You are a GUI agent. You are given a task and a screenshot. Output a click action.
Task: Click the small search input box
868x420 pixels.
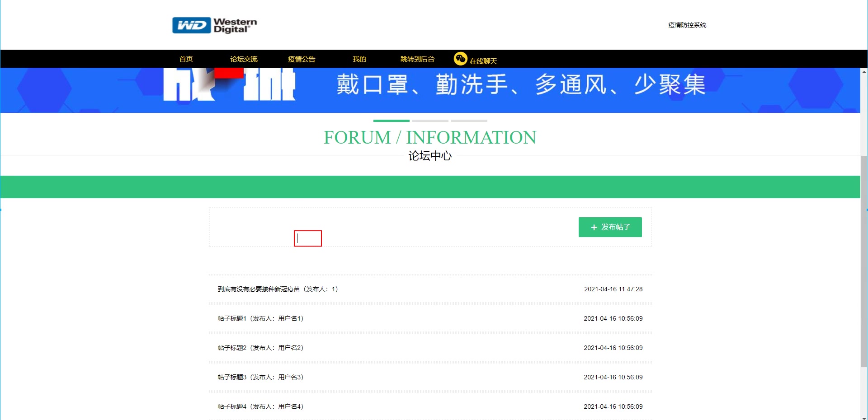[x=308, y=238]
